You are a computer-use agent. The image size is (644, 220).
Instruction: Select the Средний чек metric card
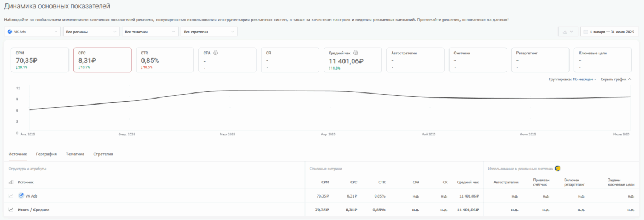(x=351, y=60)
